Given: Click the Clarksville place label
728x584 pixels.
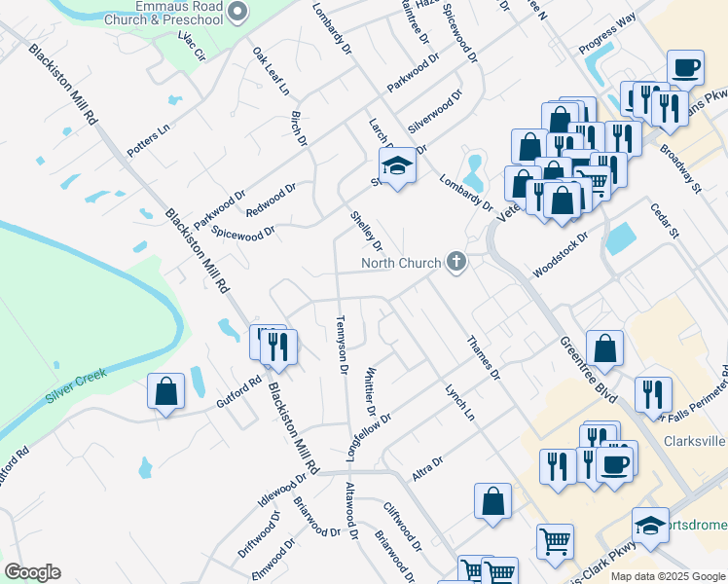Looking at the screenshot, I should click(x=695, y=440).
